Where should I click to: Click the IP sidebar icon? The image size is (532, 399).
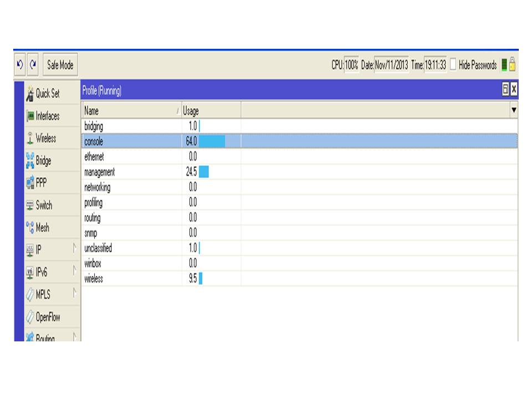pos(30,250)
